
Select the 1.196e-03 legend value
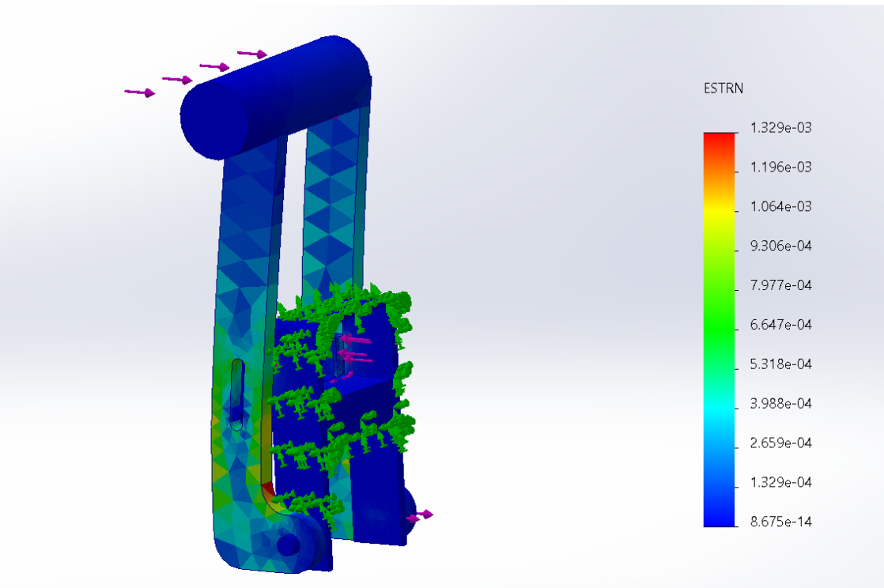(x=781, y=168)
